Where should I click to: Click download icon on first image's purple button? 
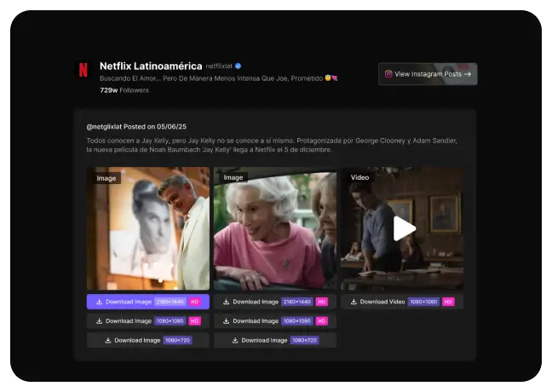pos(100,302)
